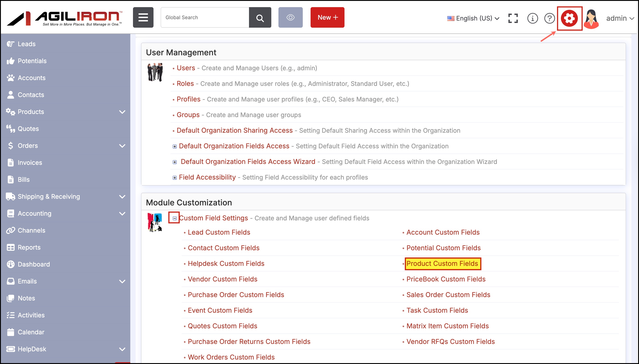Open the Profiles settings link
Screen dimensions: 639x364
pos(189,99)
